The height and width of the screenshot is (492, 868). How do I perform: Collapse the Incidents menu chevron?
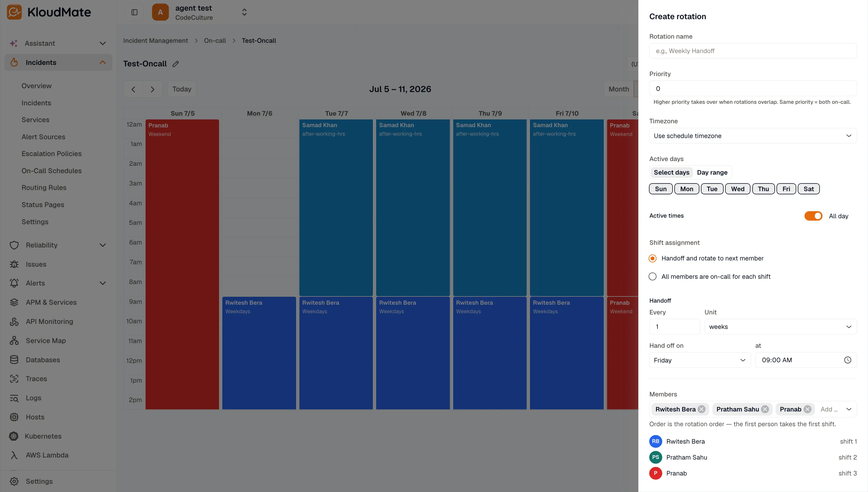[x=103, y=63]
